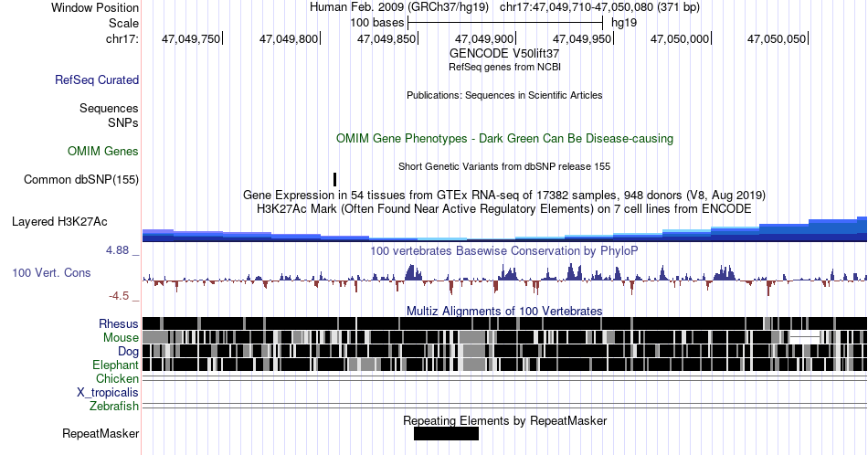Click the PhyloP Basewise Conservation title
Viewport: 868px width, 455px height.
click(504, 250)
